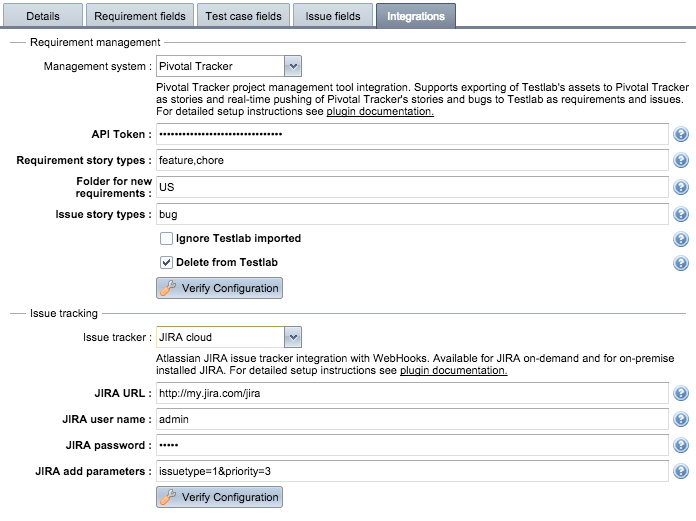Image resolution: width=696 pixels, height=521 pixels.
Task: Click the JIRA URL input field
Action: pos(412,393)
